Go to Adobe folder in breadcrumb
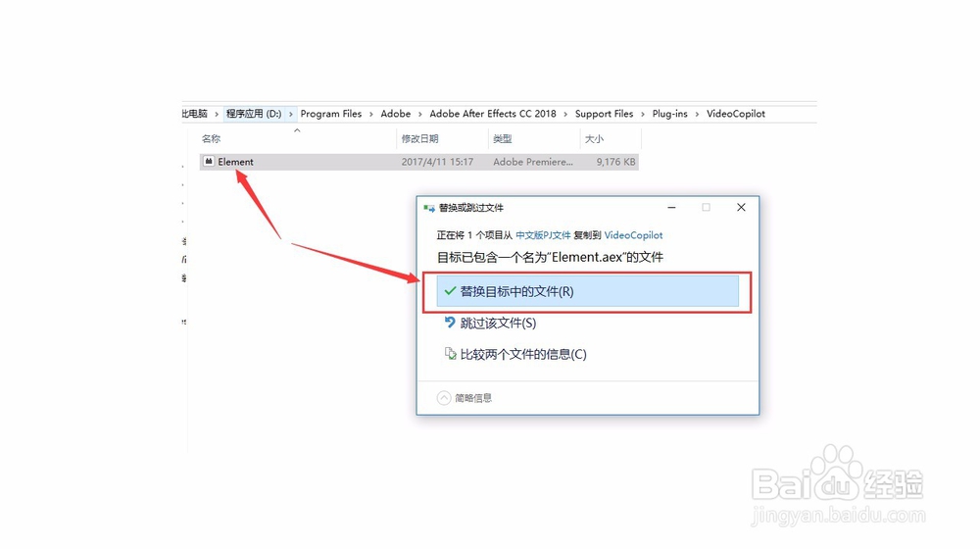Screen dimensions: 980x549 (x=396, y=114)
